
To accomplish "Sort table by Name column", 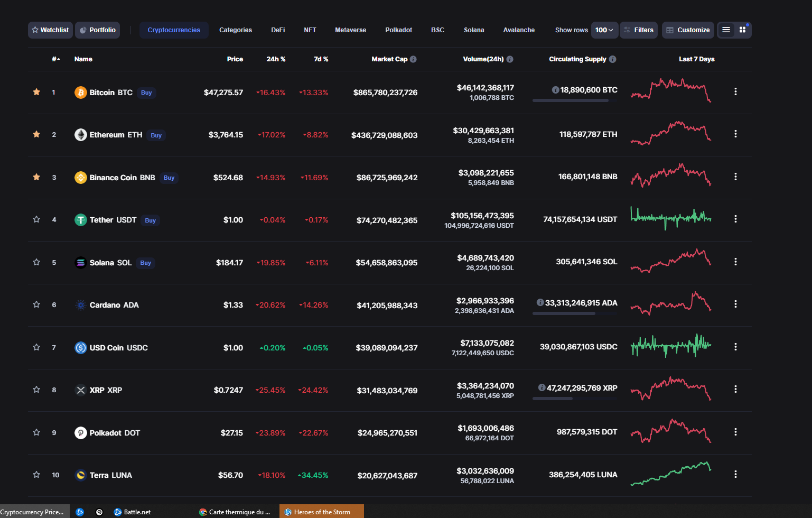I will pyautogui.click(x=83, y=59).
